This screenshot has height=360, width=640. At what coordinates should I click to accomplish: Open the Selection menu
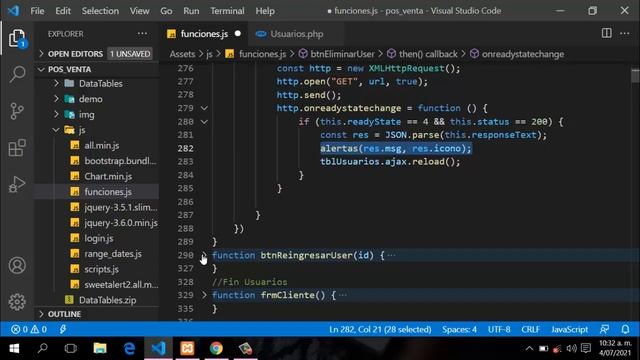100,11
